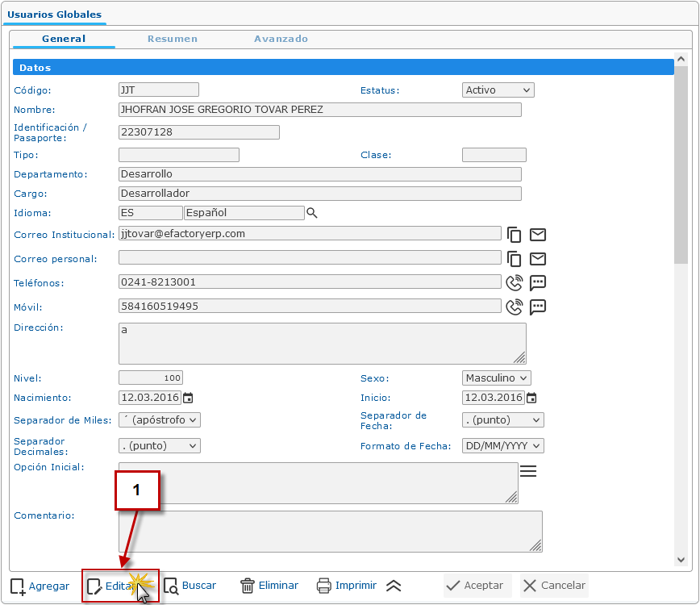Switch to the Avanzado tab
Screen dimensions: 700x605
tap(281, 39)
